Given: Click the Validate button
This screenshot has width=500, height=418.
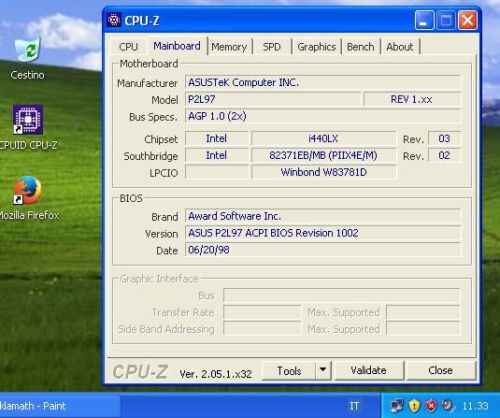Looking at the screenshot, I should coord(369,371).
